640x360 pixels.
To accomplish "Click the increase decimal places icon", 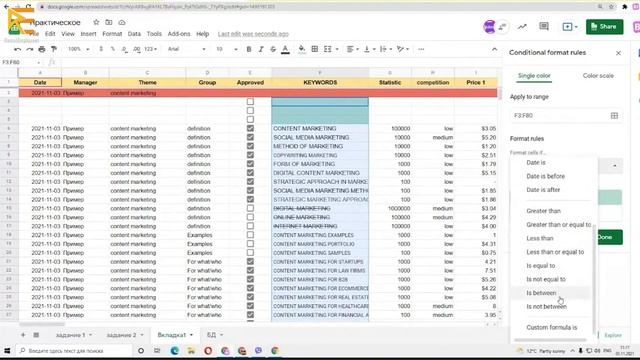I will (x=137, y=49).
